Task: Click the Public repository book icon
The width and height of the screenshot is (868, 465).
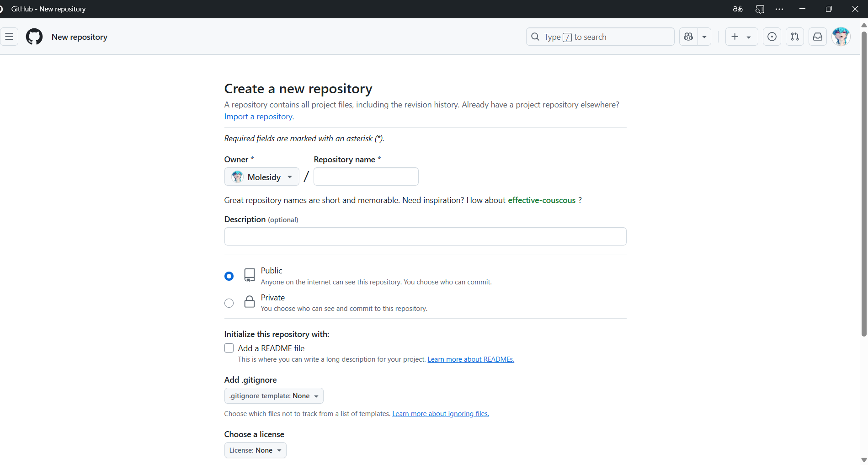Action: (250, 275)
